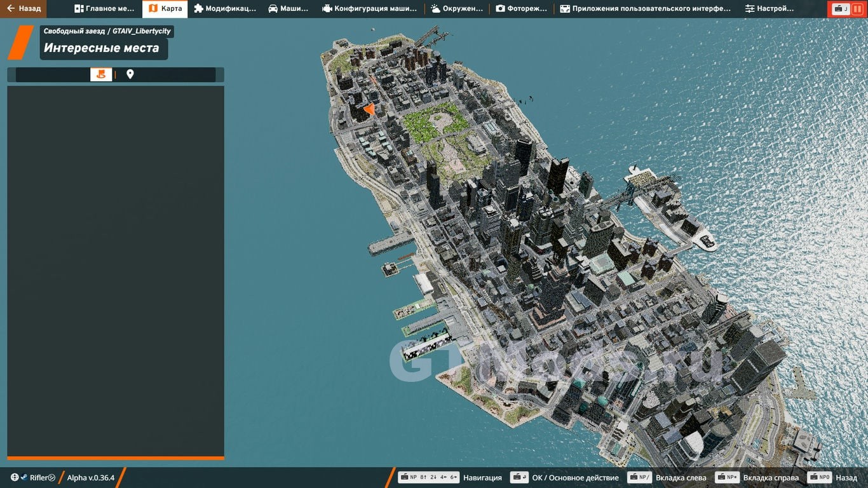Open the Настройки tab
Image resolution: width=868 pixels, height=488 pixels.
point(770,9)
